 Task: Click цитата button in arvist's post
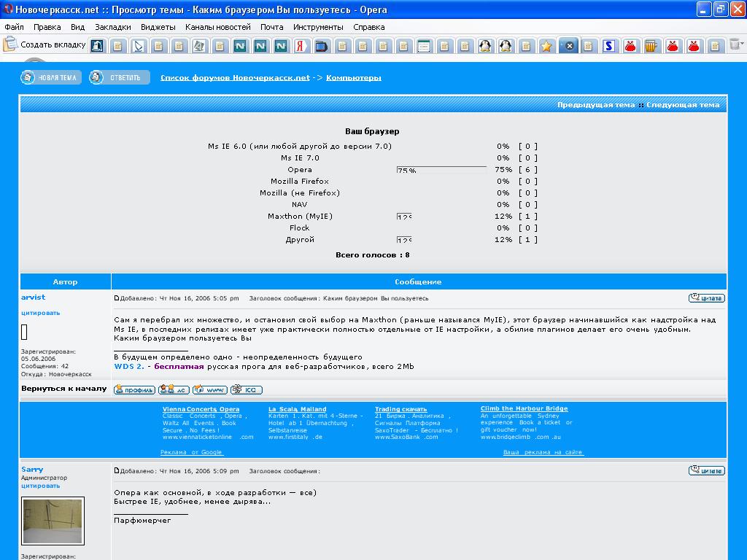(x=706, y=298)
